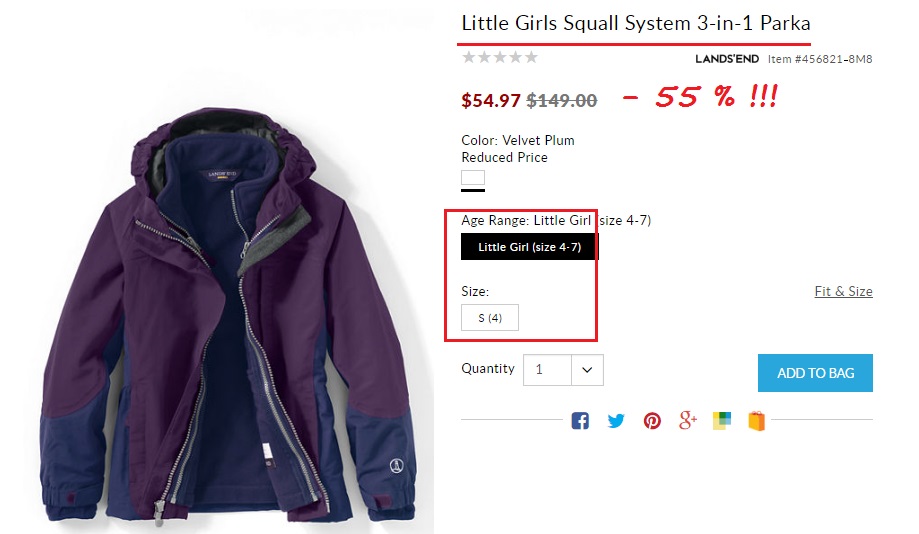The image size is (919, 534).
Task: Share via the Google Plus icon
Action: [687, 421]
